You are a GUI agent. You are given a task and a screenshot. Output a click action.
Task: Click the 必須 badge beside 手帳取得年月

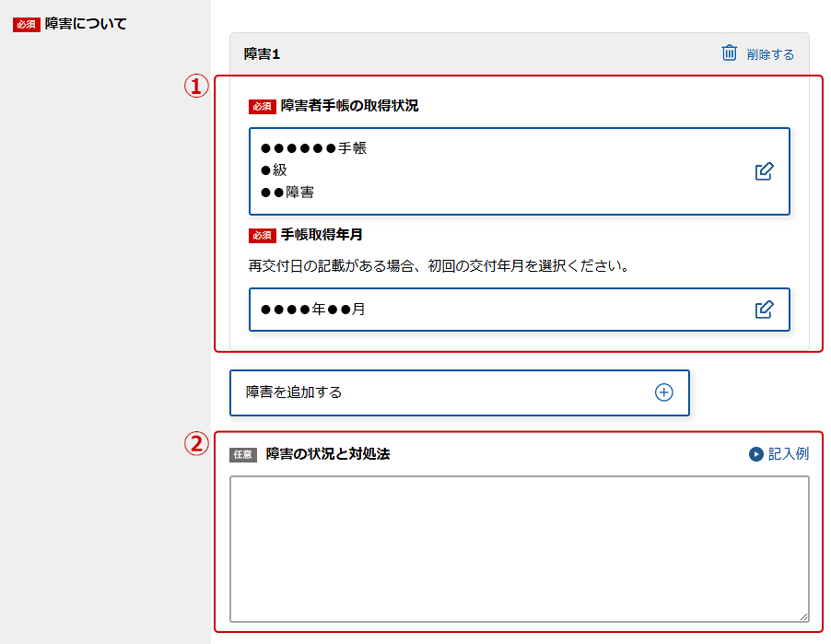(x=263, y=235)
